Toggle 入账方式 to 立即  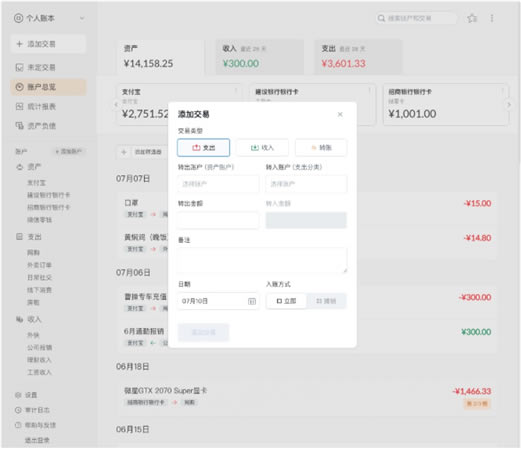click(x=286, y=301)
